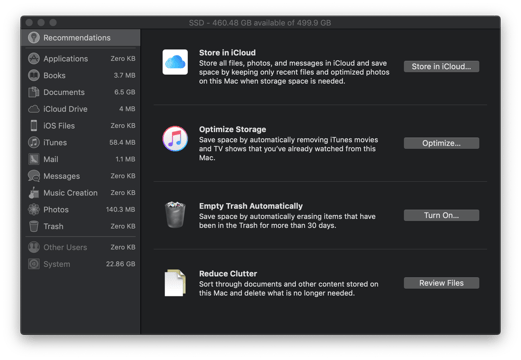Click the Photos flower icon
This screenshot has height=360, width=521.
pos(34,209)
